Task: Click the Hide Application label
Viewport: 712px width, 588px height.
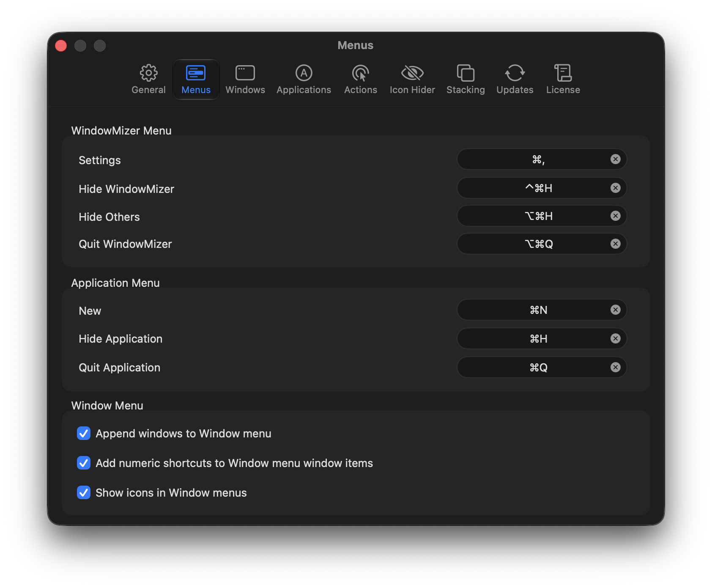Action: [x=120, y=339]
